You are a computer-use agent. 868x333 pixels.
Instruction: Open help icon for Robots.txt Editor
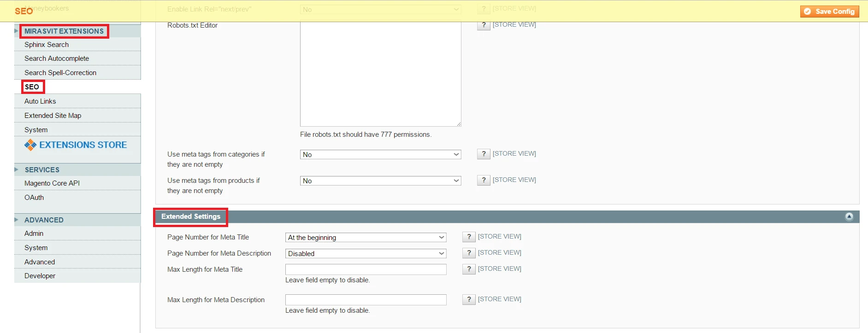[x=484, y=25]
